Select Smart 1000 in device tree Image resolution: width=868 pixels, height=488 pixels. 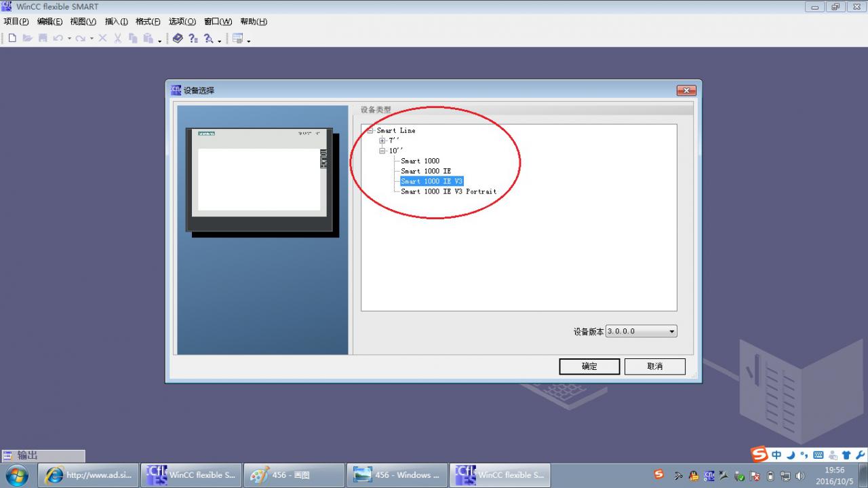pos(420,161)
